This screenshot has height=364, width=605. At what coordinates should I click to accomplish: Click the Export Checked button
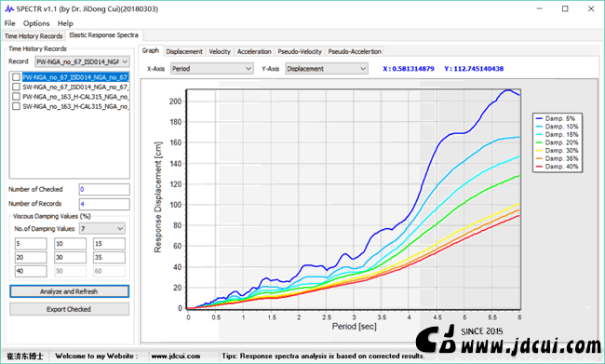tap(69, 309)
